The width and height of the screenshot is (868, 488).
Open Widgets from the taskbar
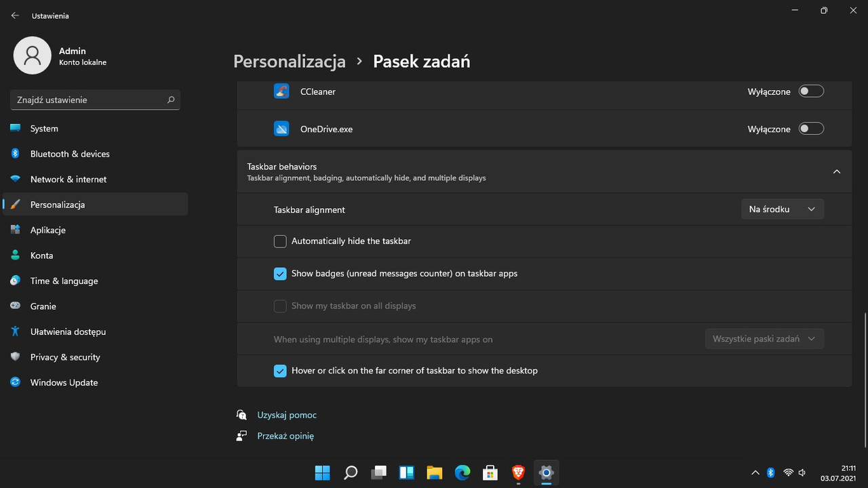pyautogui.click(x=406, y=472)
